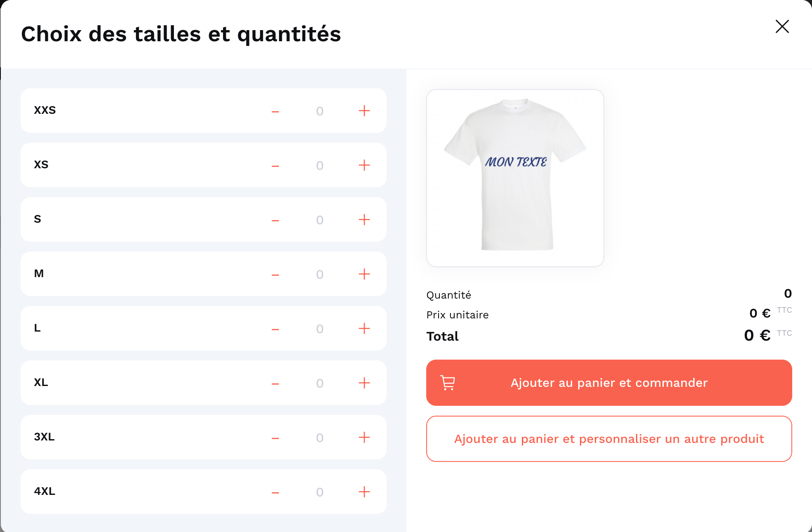Increase the XS quantity
This screenshot has width=812, height=532.
(364, 165)
